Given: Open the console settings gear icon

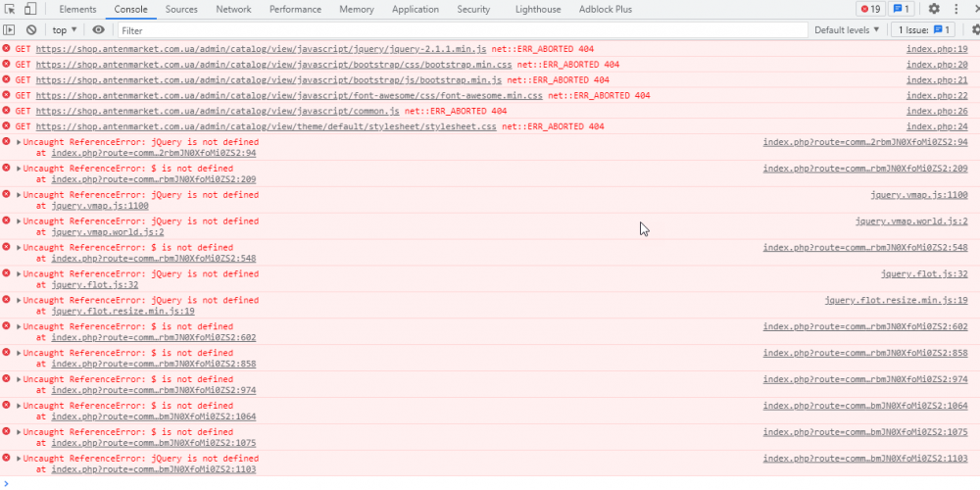Looking at the screenshot, I should coord(976,30).
